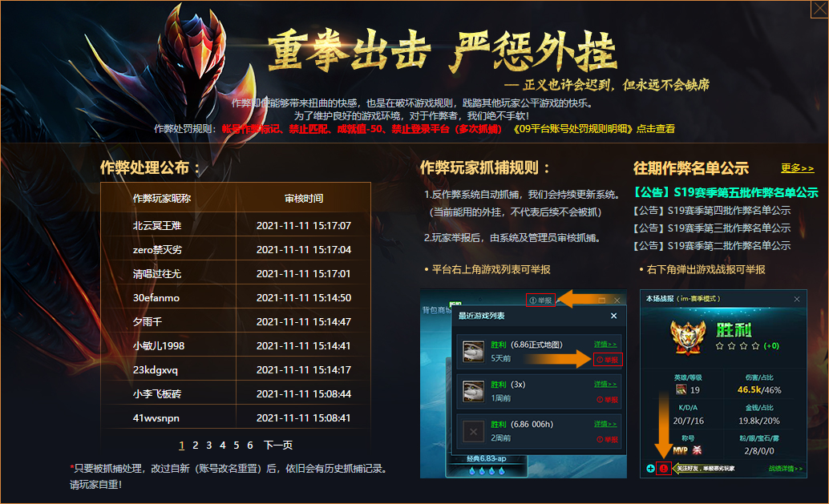Close the 最近游戏列表 panel in image
The width and height of the screenshot is (829, 504).
(x=614, y=316)
